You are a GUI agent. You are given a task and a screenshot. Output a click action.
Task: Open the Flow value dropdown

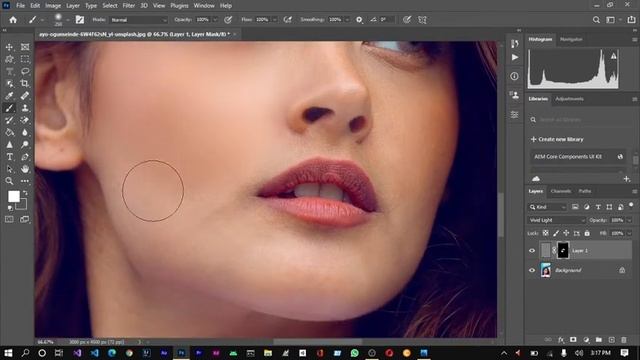[274, 20]
